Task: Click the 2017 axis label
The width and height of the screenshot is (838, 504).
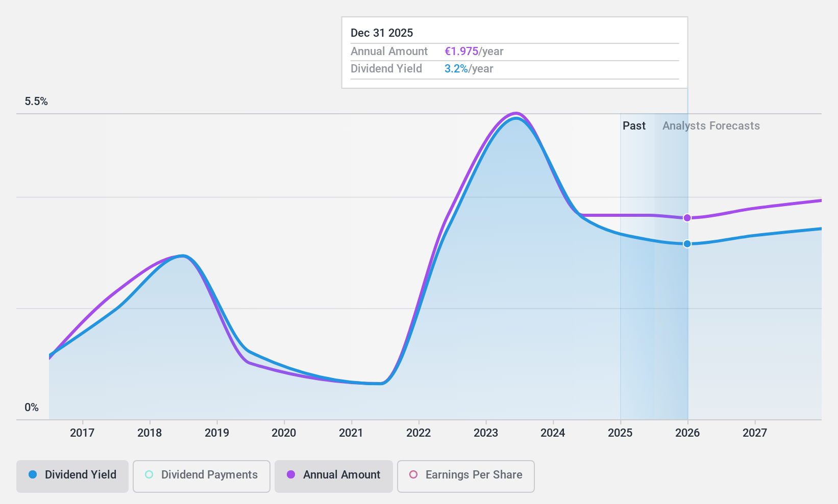Action: click(82, 433)
